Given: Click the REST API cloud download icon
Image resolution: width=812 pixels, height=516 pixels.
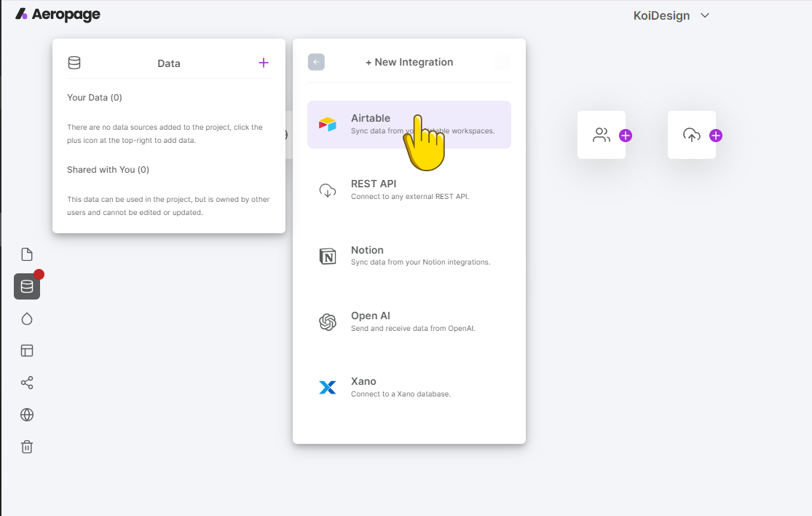Looking at the screenshot, I should coord(328,191).
